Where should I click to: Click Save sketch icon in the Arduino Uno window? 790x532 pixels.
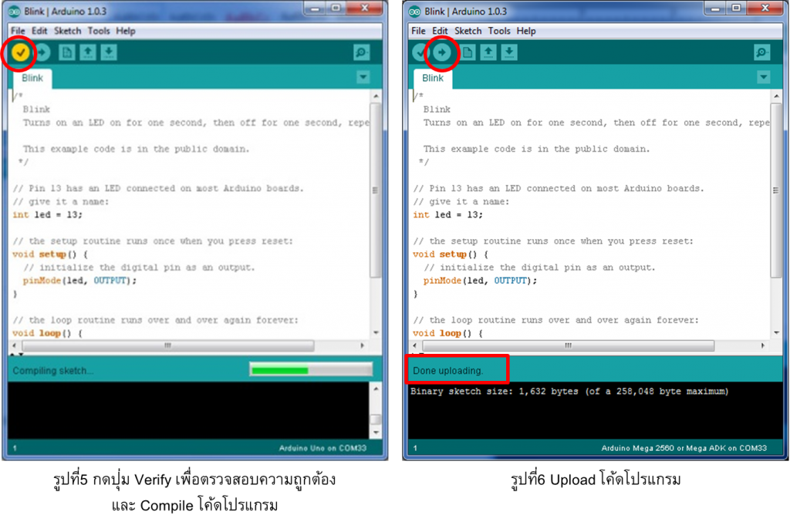[x=109, y=52]
